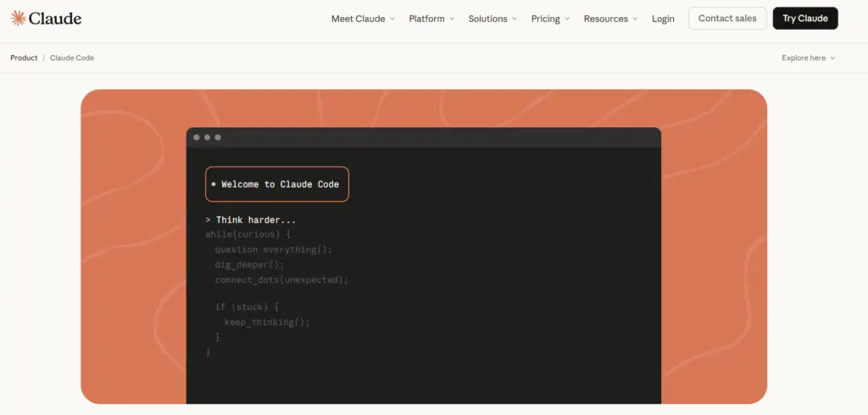Click the 'keep_thinking();' code line
Screen dimensions: 868x415
coord(267,322)
